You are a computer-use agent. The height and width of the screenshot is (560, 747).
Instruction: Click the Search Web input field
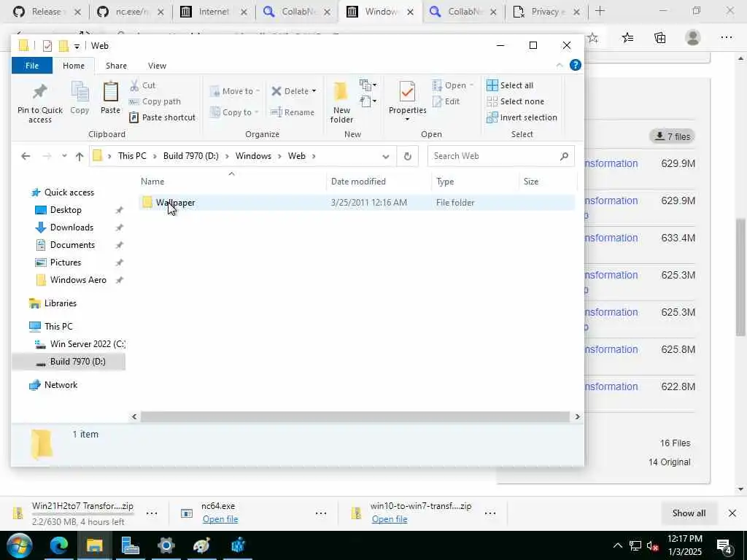coord(500,156)
